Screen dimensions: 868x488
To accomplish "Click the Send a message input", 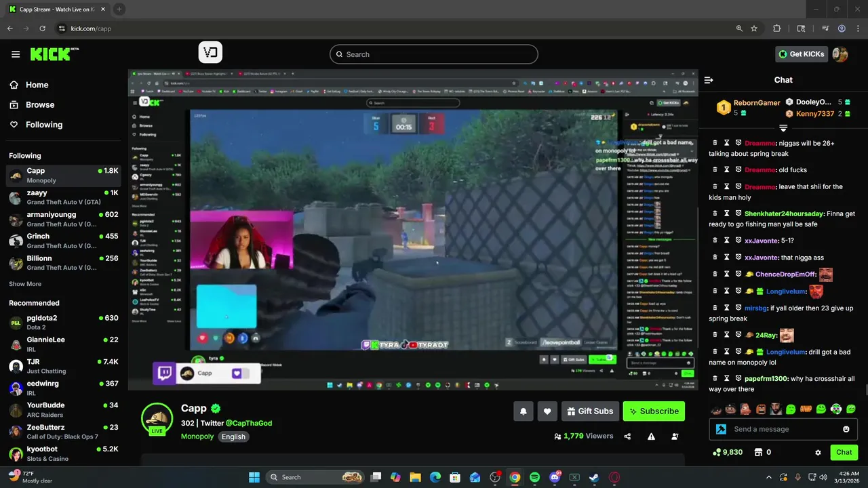I will [x=782, y=429].
